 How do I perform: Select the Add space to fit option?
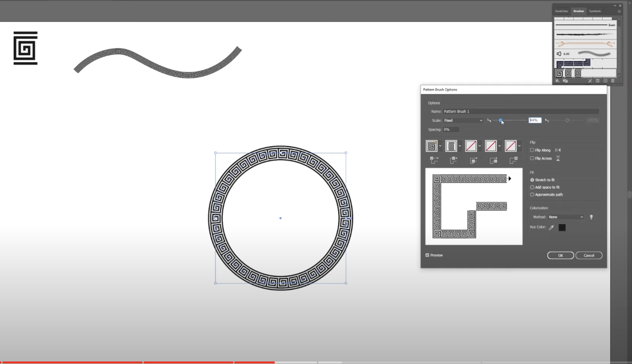[x=532, y=187]
